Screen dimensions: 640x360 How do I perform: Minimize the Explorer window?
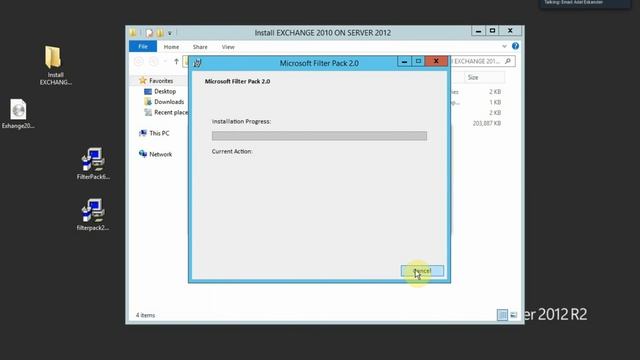coord(478,31)
